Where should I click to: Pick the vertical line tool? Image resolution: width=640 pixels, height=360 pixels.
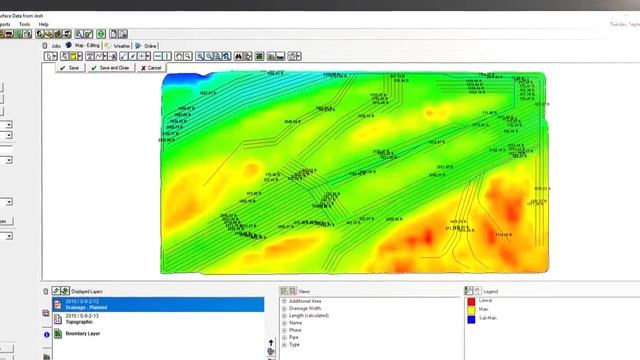tap(167, 56)
